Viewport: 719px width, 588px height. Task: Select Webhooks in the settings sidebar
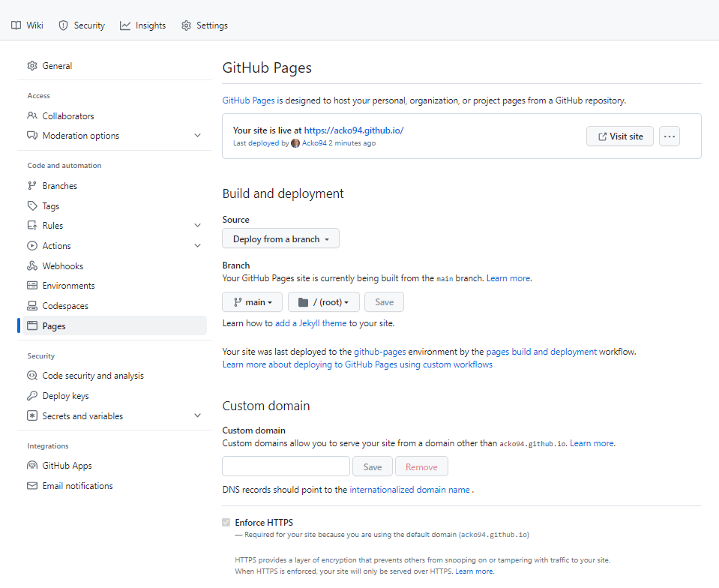click(115, 265)
